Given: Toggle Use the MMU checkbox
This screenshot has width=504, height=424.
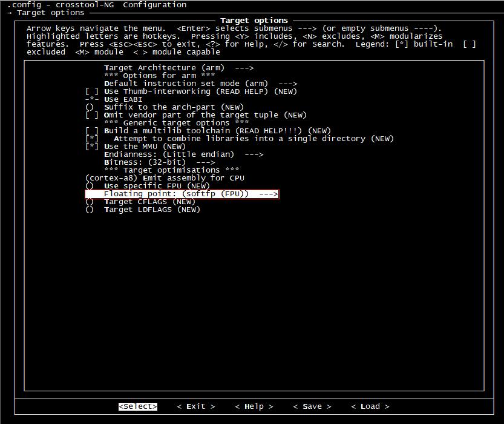Looking at the screenshot, I should [x=136, y=147].
